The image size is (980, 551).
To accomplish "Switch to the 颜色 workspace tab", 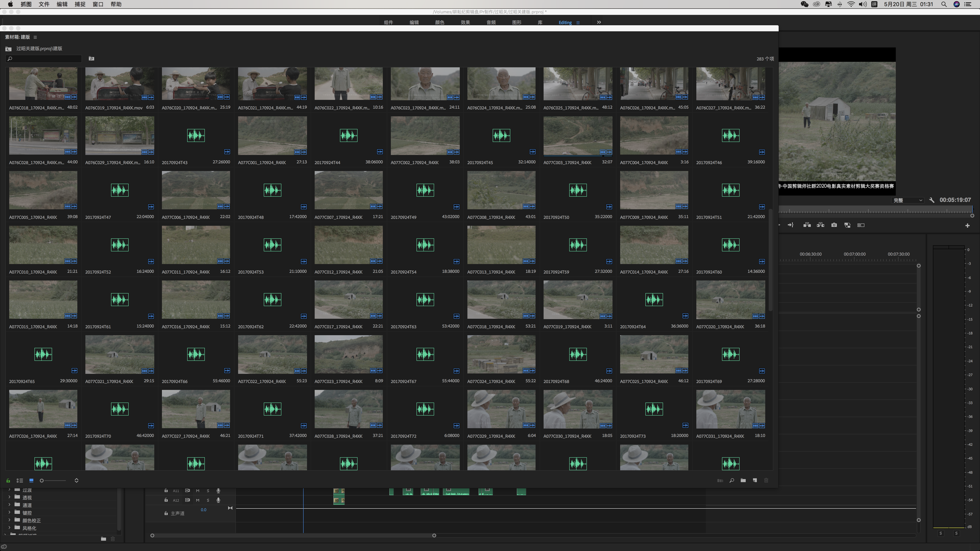I will [x=439, y=22].
